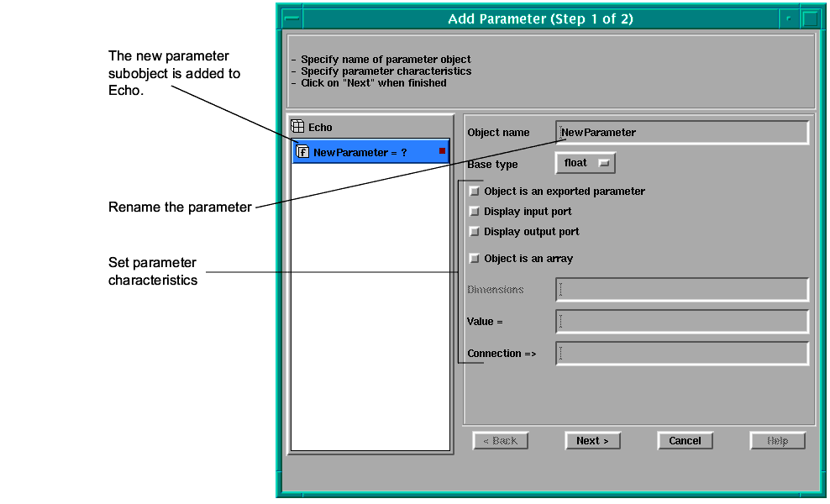Click the Next button
Screen dimensions: 830x504
click(x=592, y=440)
